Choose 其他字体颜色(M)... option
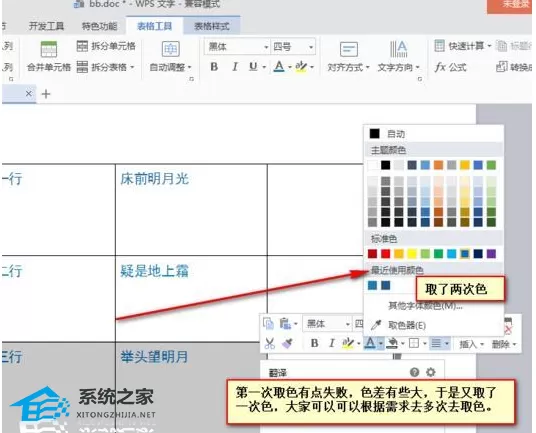 [425, 306]
